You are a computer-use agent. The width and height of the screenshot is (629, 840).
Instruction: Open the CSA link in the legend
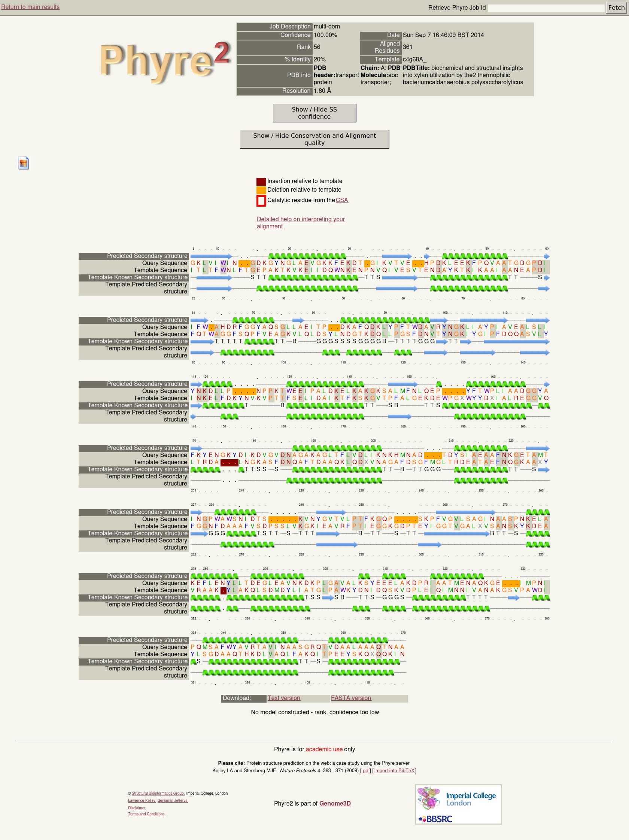[x=341, y=200]
